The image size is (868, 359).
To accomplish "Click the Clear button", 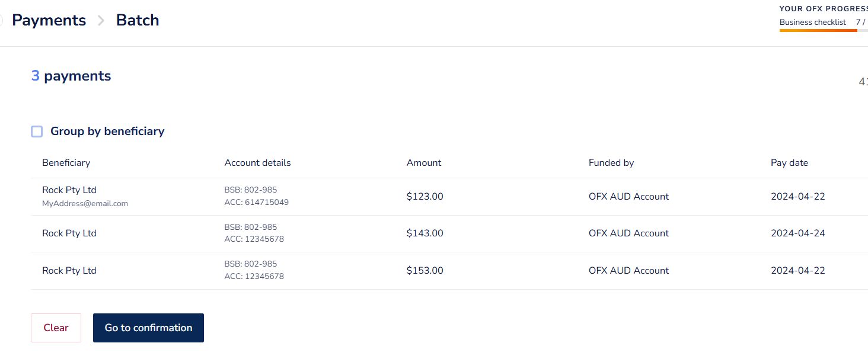I will [x=56, y=327].
